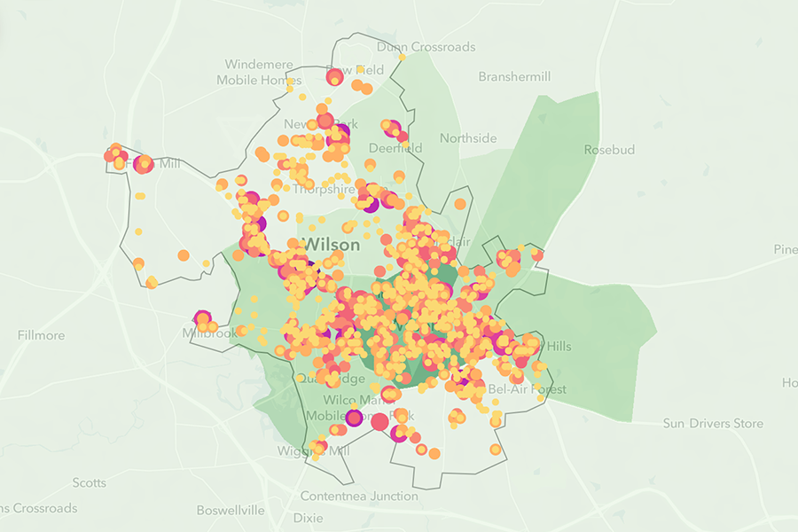This screenshot has height=532, width=798.
Task: Click the Wilson city label
Action: pos(332,244)
